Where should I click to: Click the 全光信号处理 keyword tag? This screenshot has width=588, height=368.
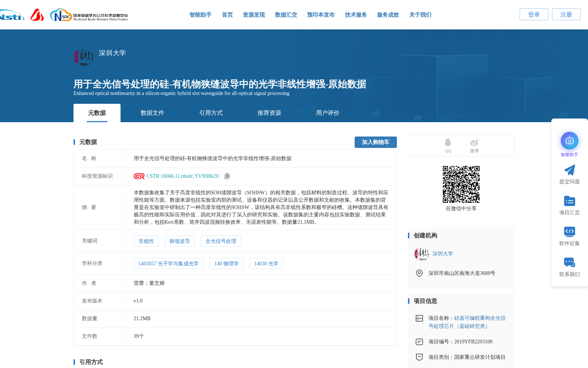coord(221,241)
